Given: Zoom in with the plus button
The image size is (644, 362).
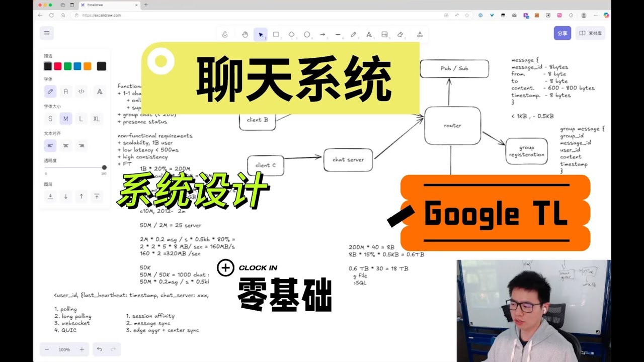Looking at the screenshot, I should 82,349.
